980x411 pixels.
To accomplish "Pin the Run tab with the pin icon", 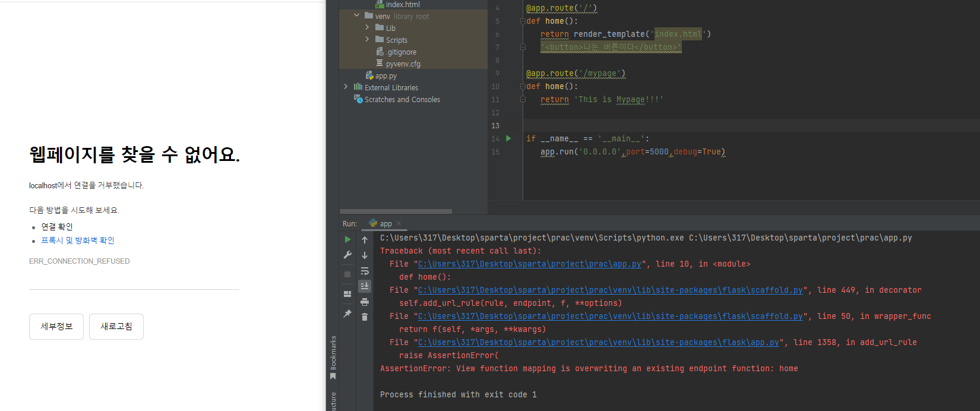I will point(347,313).
